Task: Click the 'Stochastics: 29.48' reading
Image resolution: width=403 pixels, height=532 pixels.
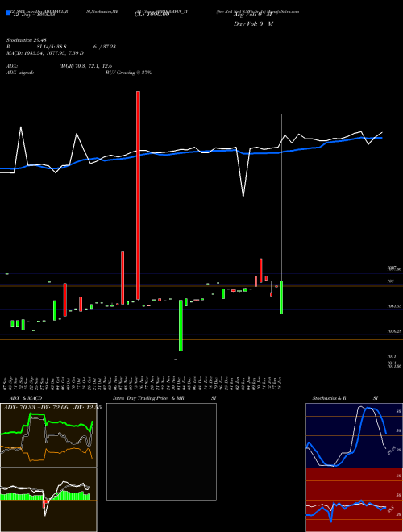Action: [x=27, y=40]
